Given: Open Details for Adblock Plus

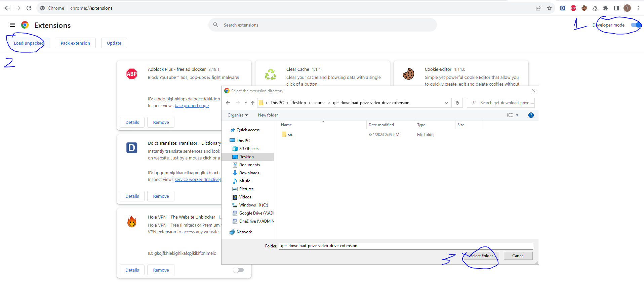Looking at the screenshot, I should tap(132, 122).
